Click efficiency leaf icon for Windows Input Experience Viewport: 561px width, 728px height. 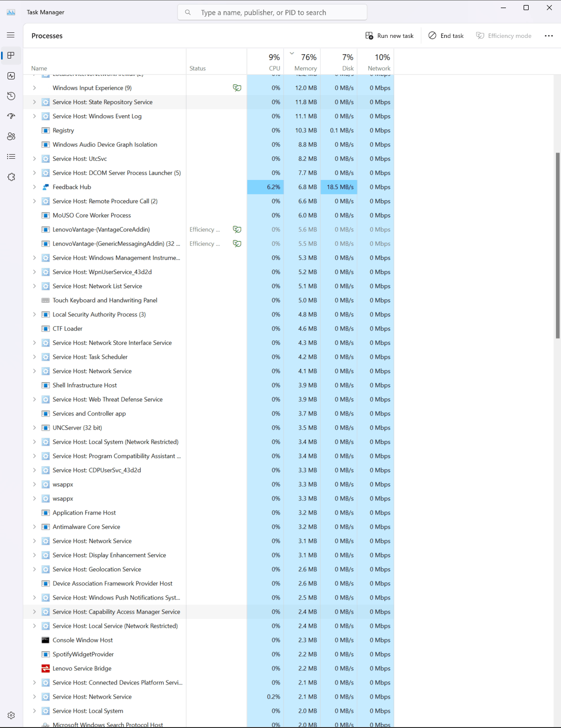point(237,88)
